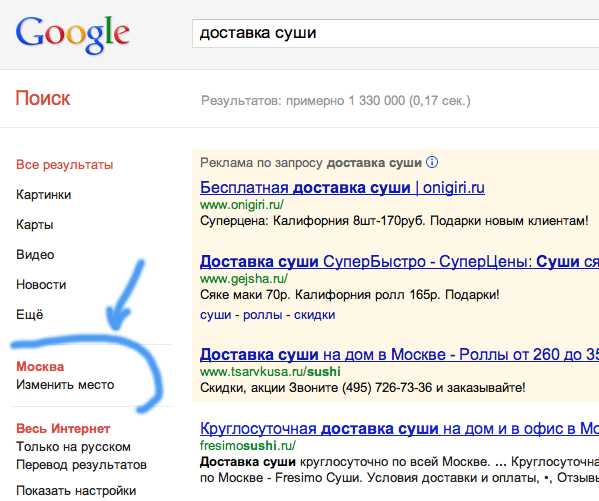Image resolution: width=599 pixels, height=501 pixels.
Task: Follow the скидки sitelink under gejsha.ru
Action: click(x=314, y=315)
